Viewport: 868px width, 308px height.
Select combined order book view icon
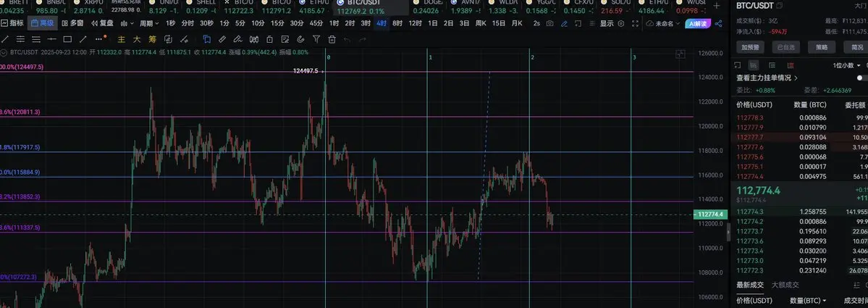754,65
